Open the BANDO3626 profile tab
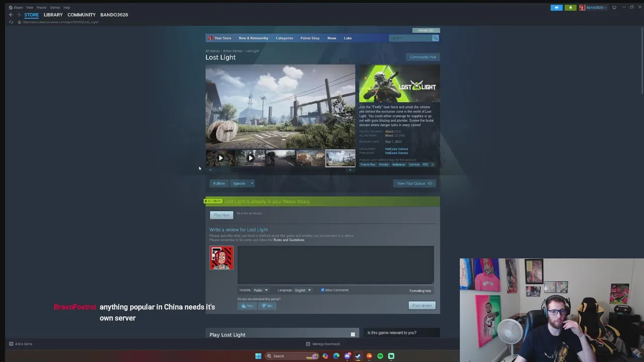Screen dimensions: 644x362 coord(114,15)
